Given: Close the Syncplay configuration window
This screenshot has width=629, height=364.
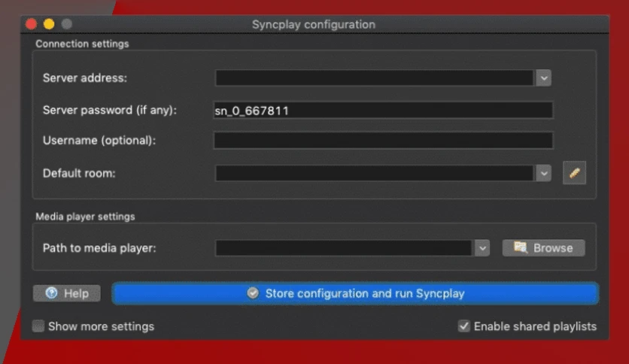Looking at the screenshot, I should point(32,24).
